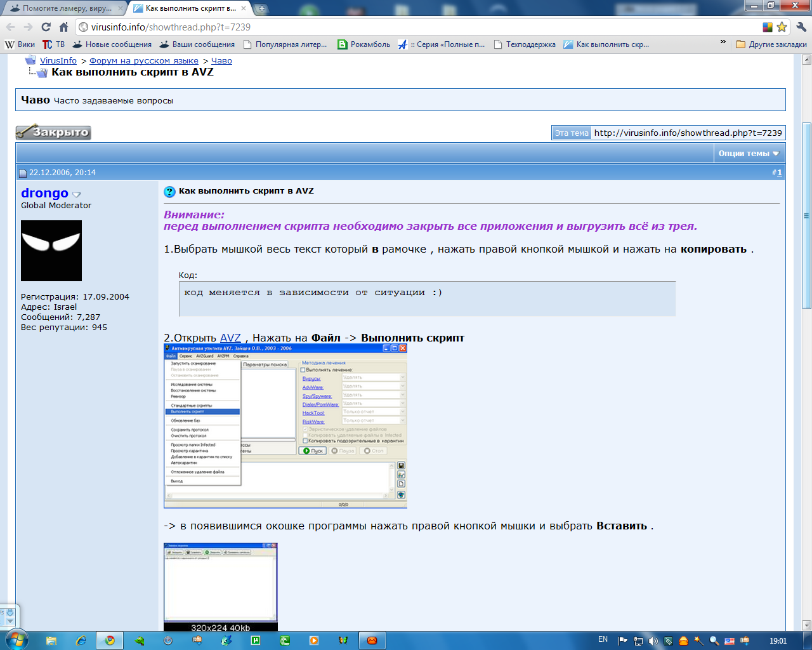
Task: Click the browser back arrow
Action: click(x=10, y=27)
